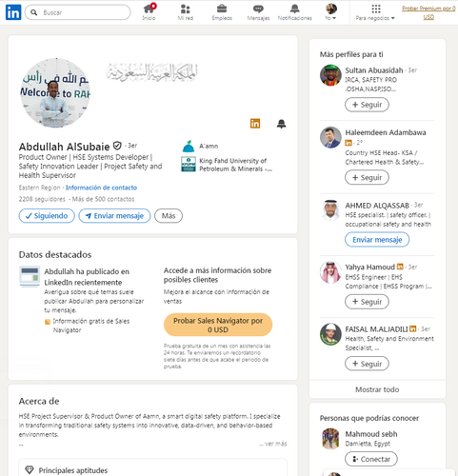This screenshot has height=476, width=458.
Task: Click the profile notification bell icon
Action: [x=281, y=124]
